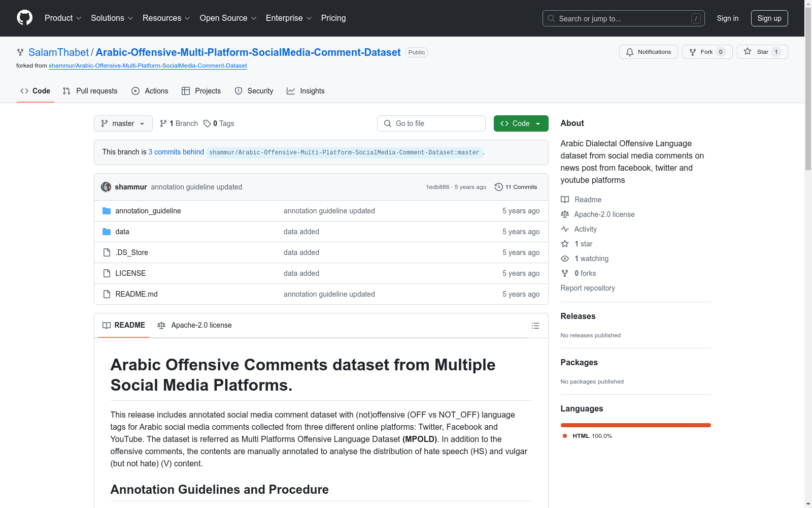View the 0 forks link
Viewport: 812px width, 508px height.
point(579,273)
